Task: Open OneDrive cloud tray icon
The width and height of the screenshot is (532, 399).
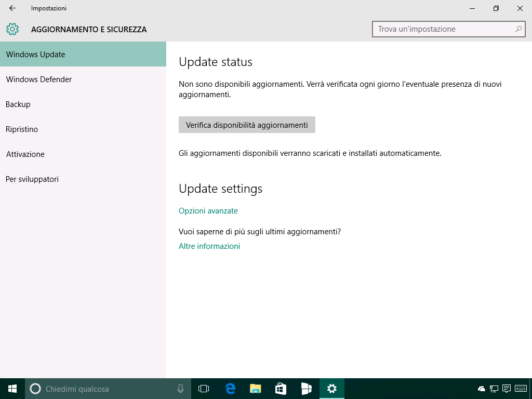Action: (481, 389)
